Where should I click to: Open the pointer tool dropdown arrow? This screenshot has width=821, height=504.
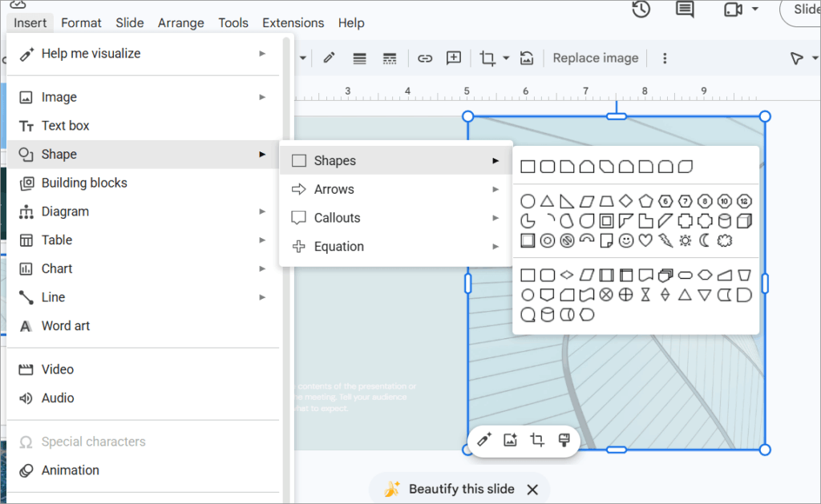(815, 58)
